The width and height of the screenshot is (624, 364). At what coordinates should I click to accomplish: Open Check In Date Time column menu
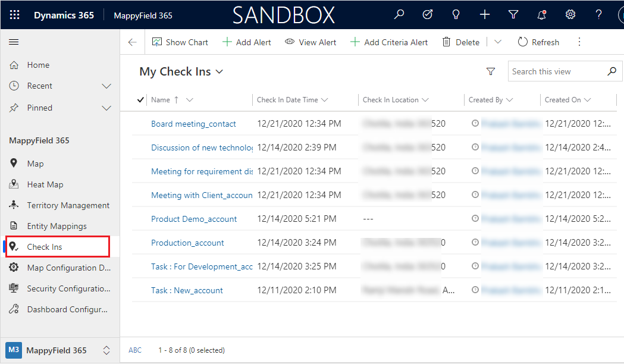click(x=324, y=100)
